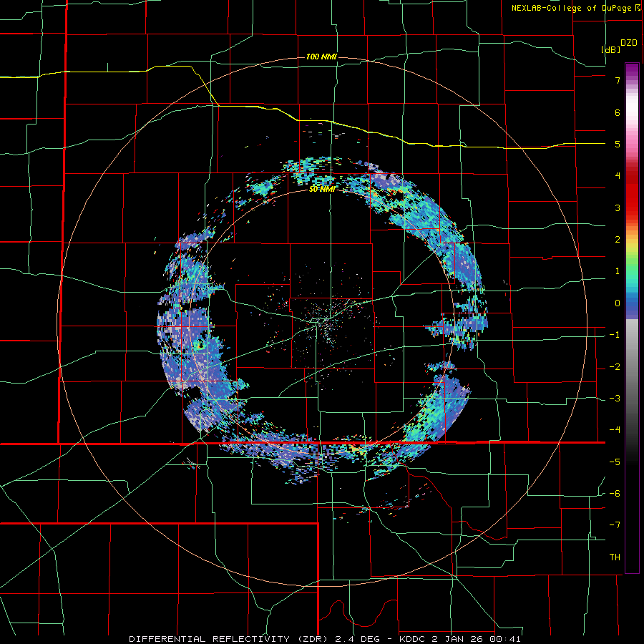The width and height of the screenshot is (644, 644).
Task: Click the -2 scale label
Action: pos(615,367)
